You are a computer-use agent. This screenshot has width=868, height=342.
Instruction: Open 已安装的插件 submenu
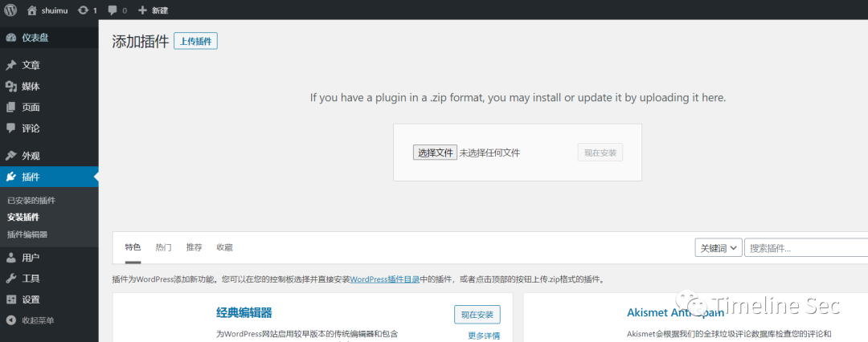[31, 201]
